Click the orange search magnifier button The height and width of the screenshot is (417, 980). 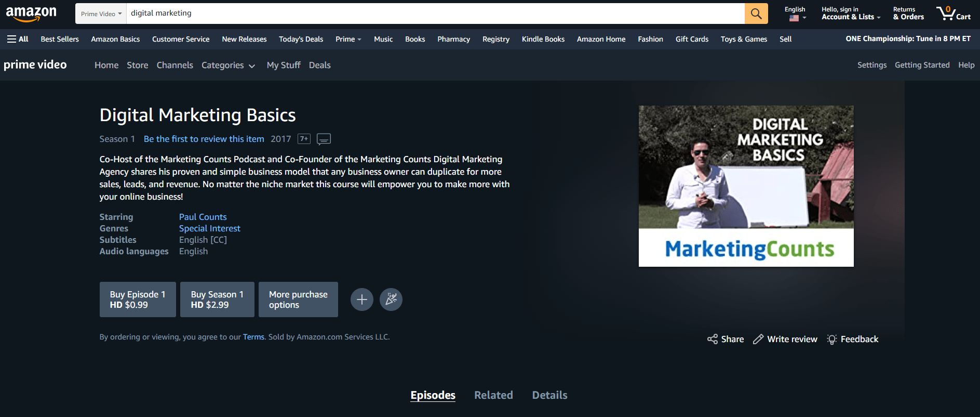coord(756,14)
